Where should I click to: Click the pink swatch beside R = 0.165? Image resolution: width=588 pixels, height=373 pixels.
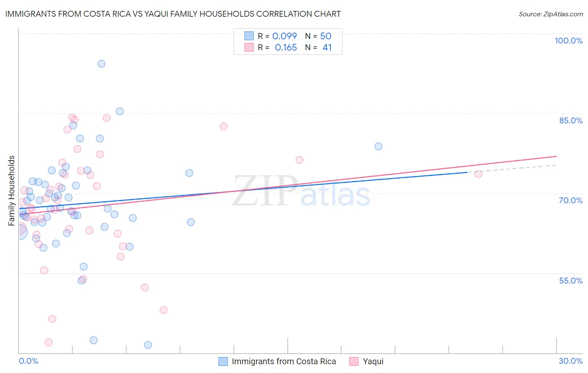point(249,47)
